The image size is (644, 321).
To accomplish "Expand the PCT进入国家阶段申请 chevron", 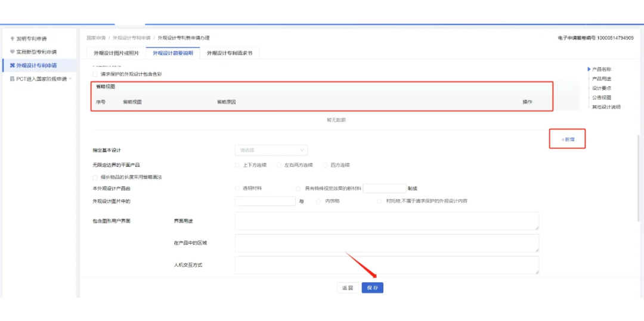I will click(70, 79).
